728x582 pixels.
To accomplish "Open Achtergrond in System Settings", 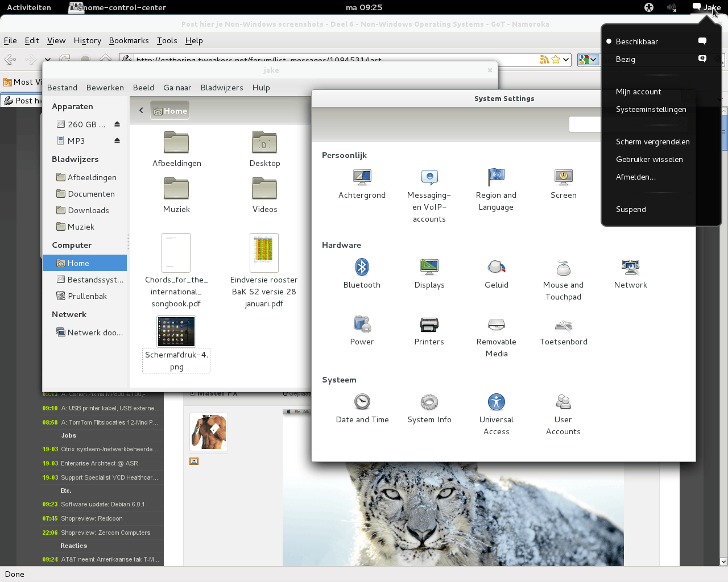I will tap(362, 184).
